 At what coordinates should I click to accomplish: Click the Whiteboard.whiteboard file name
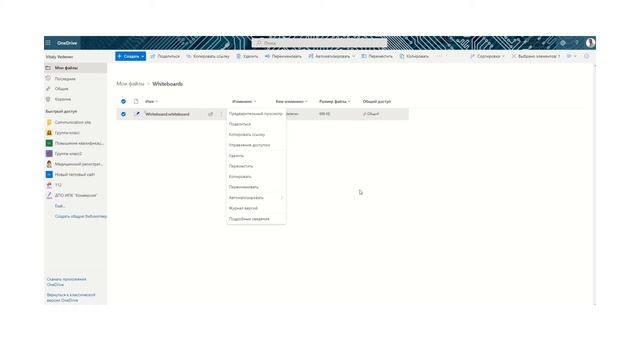pos(167,114)
